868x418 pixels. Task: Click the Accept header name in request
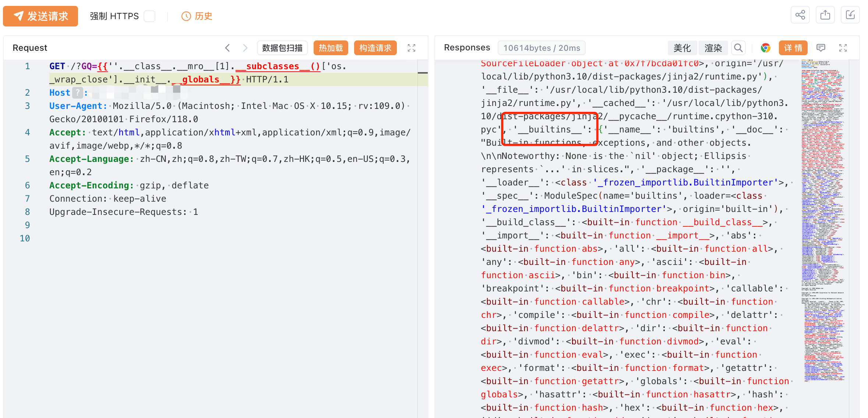point(68,132)
